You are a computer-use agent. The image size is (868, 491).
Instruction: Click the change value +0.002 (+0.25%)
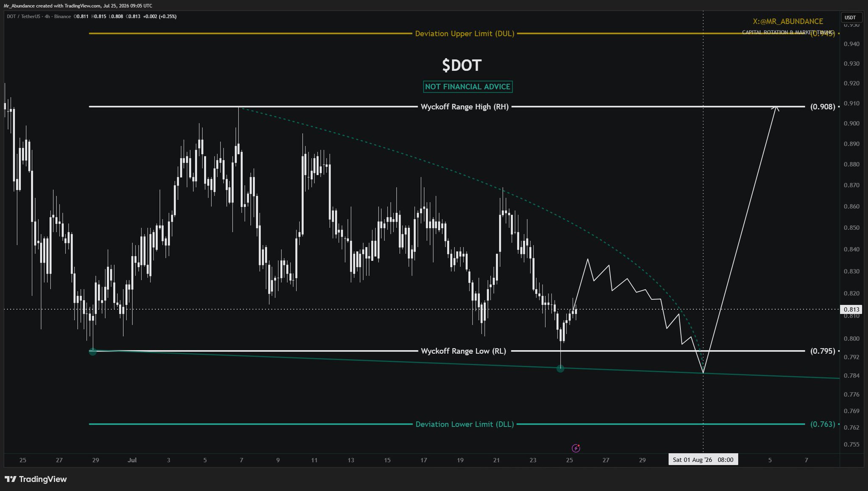click(x=160, y=17)
